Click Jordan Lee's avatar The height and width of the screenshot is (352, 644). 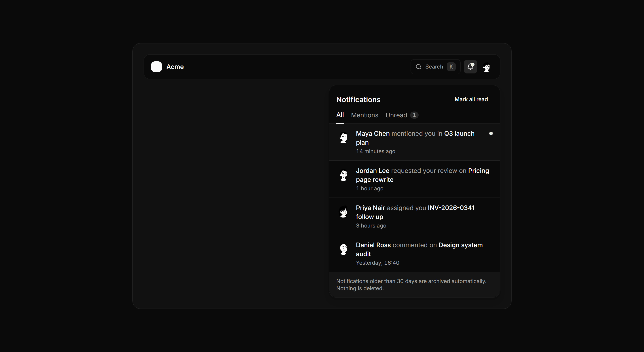pos(343,175)
